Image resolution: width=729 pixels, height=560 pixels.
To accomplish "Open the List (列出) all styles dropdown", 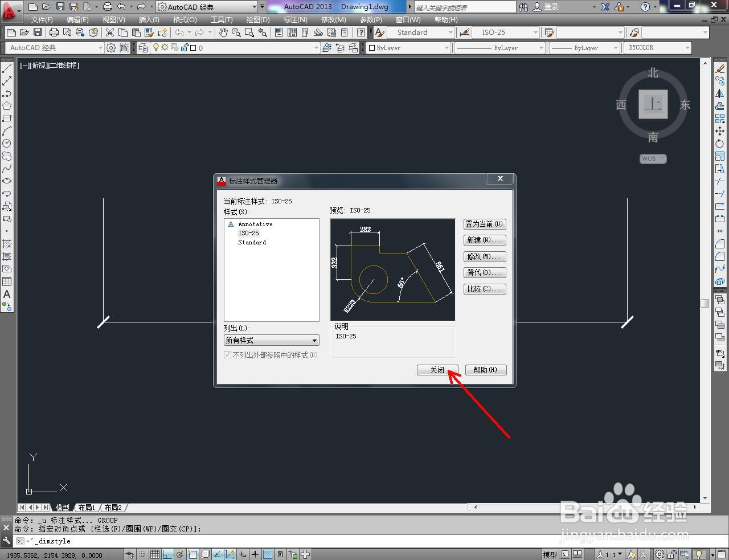I will (272, 340).
